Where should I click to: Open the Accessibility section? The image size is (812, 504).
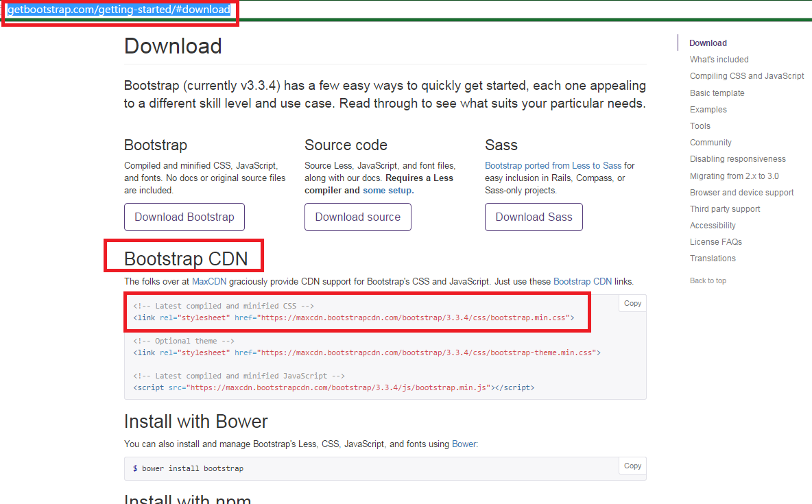(x=712, y=225)
